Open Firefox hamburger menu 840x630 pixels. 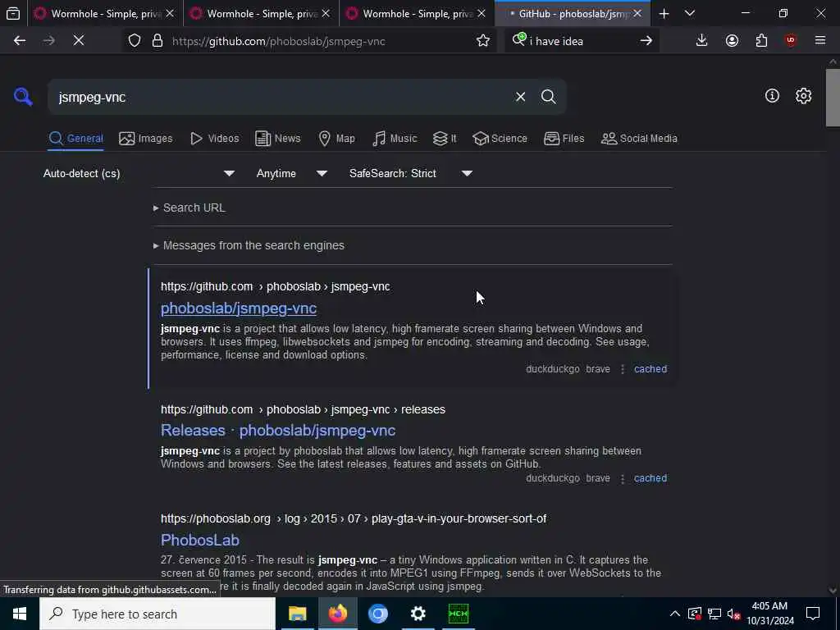tap(820, 41)
